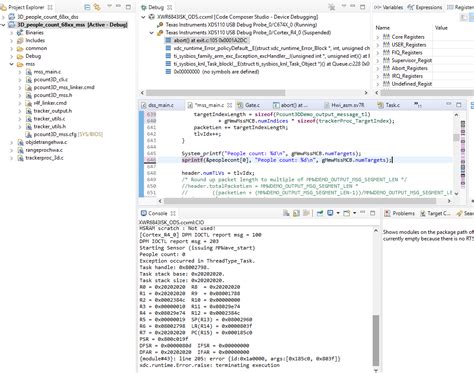474x373 pixels.
Task: Switch to the Expressions tab
Action: click(x=425, y=7)
